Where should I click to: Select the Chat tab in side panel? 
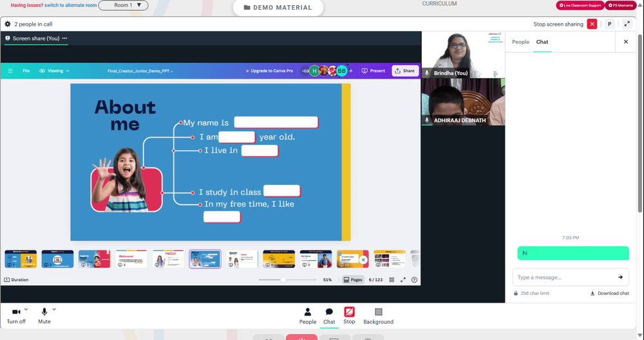tap(542, 42)
